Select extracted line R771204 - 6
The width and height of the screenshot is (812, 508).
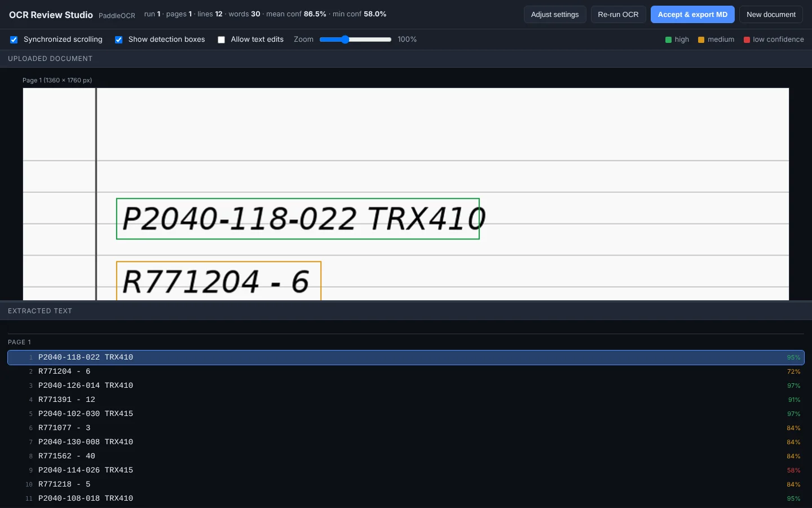click(x=406, y=371)
